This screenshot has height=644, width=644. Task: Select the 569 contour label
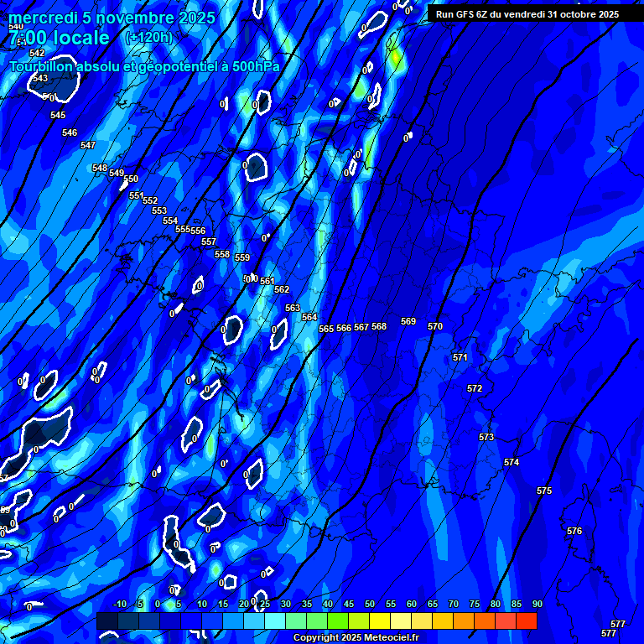point(408,321)
